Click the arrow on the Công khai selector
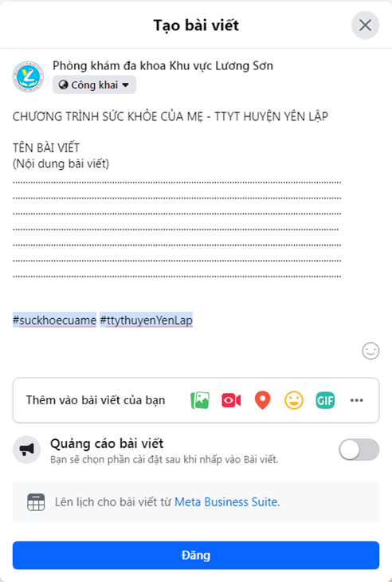 [126, 85]
